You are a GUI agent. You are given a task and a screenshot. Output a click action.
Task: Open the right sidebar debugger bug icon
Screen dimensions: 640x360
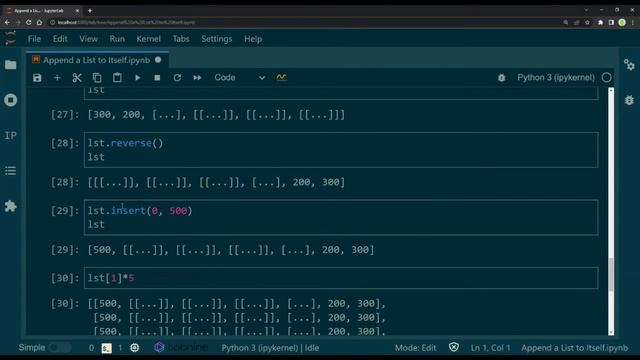pos(629,100)
